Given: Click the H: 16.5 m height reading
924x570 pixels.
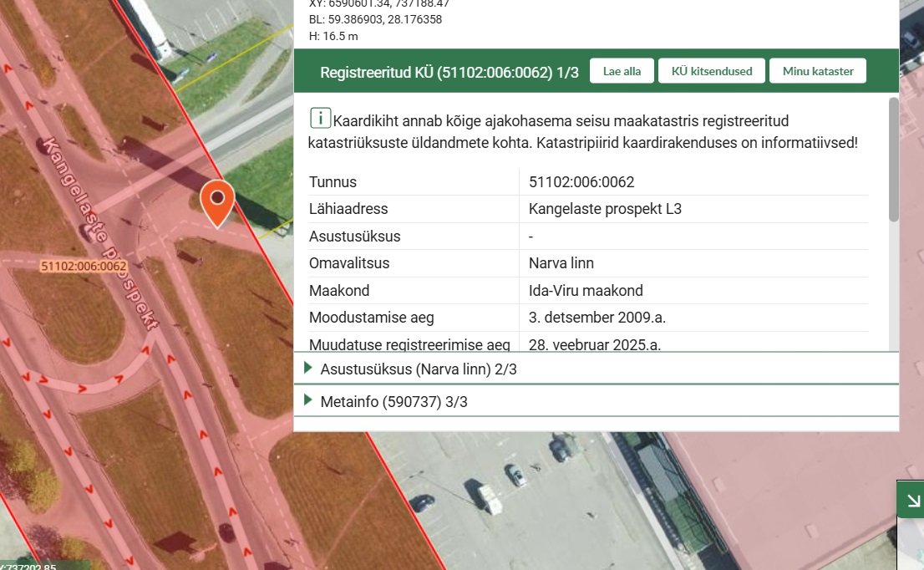Looking at the screenshot, I should tap(333, 37).
